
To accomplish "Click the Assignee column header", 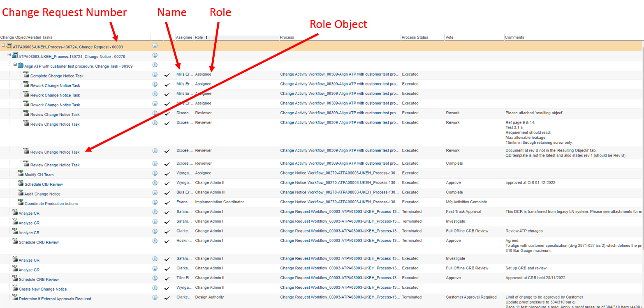I will click(x=184, y=37).
